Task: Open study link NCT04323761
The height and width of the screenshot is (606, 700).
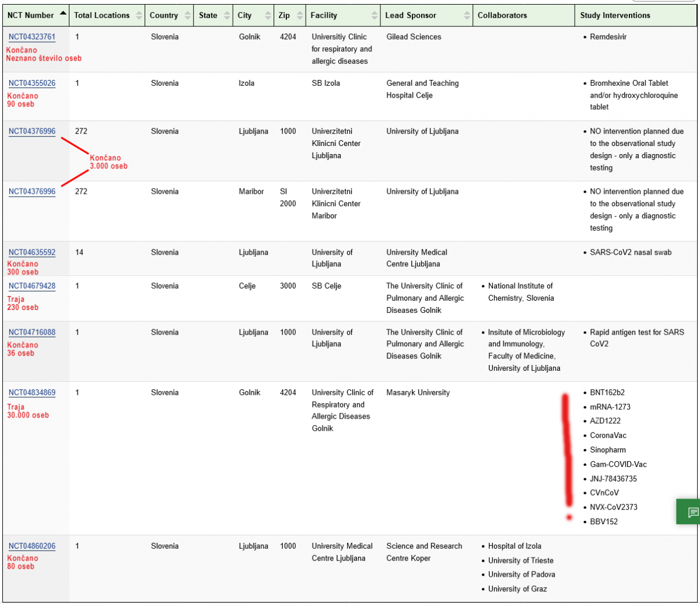Action: point(32,37)
